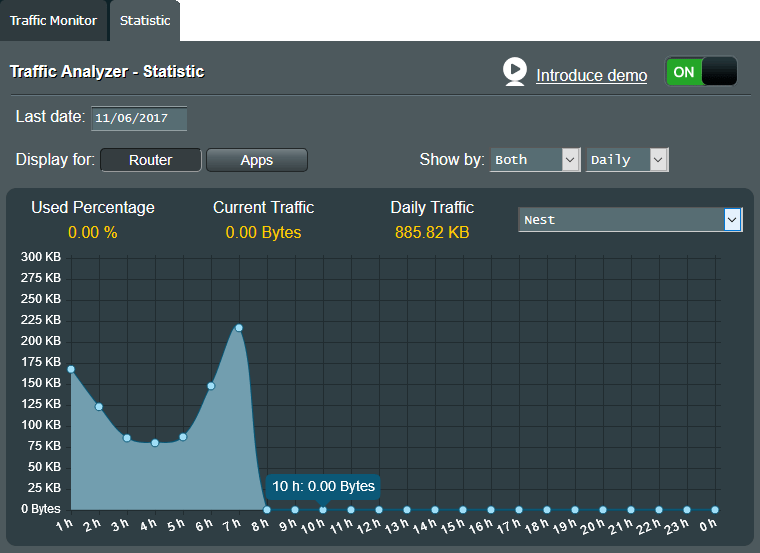The image size is (760, 553).
Task: Click the Introduce demo play icon
Action: (514, 72)
